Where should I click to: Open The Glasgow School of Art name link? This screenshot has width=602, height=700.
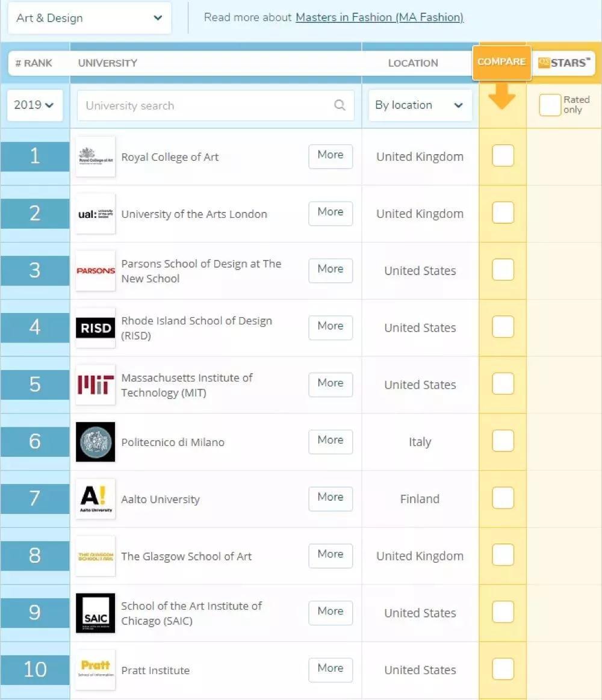click(186, 557)
